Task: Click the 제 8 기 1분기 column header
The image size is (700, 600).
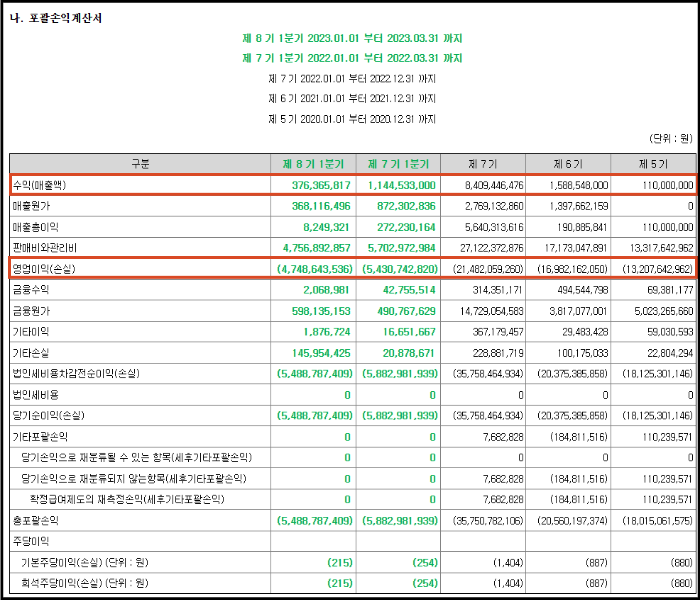Action: (313, 164)
